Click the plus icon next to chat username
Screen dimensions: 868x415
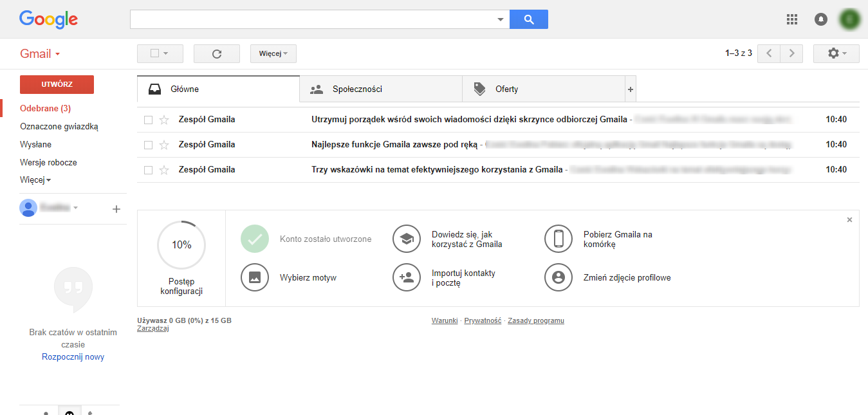[116, 208]
